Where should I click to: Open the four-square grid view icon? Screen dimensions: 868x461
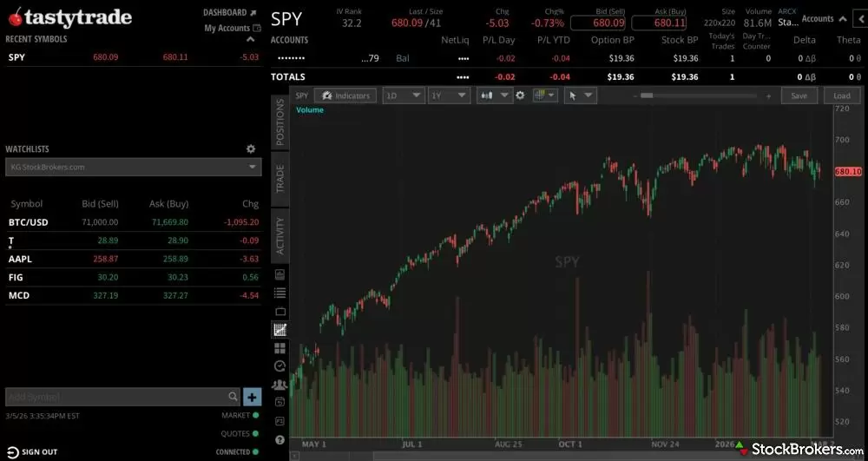click(279, 348)
